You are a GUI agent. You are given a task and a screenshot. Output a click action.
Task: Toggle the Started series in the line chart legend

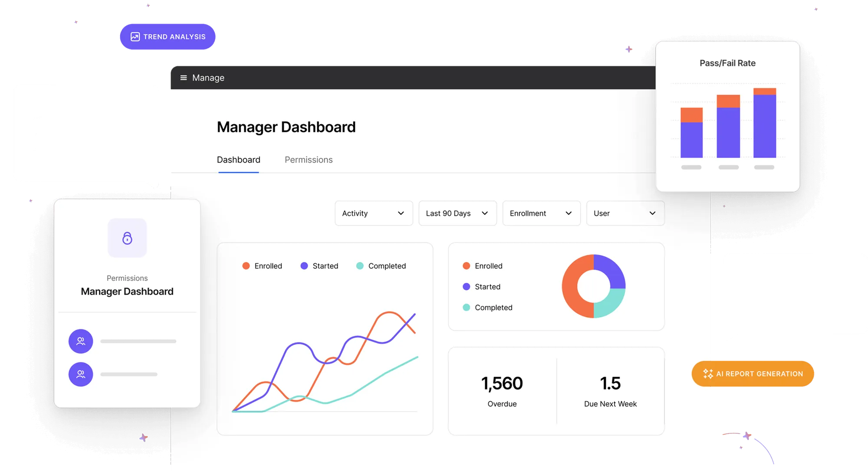(x=325, y=266)
